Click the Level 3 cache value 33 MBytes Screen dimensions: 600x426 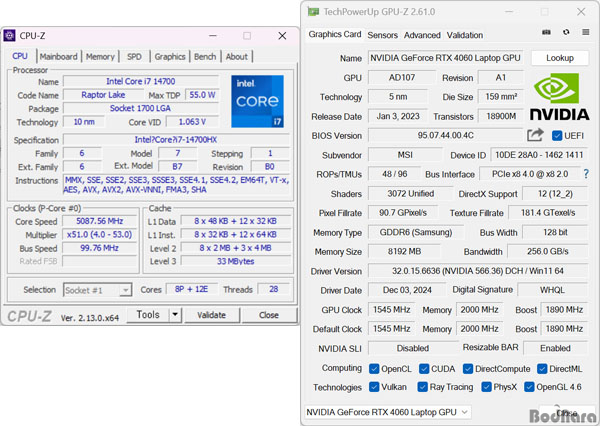tap(236, 261)
